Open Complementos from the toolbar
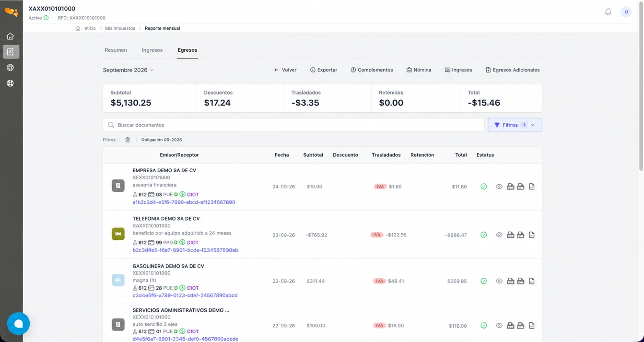Screen dimensions: 644x342 372,70
